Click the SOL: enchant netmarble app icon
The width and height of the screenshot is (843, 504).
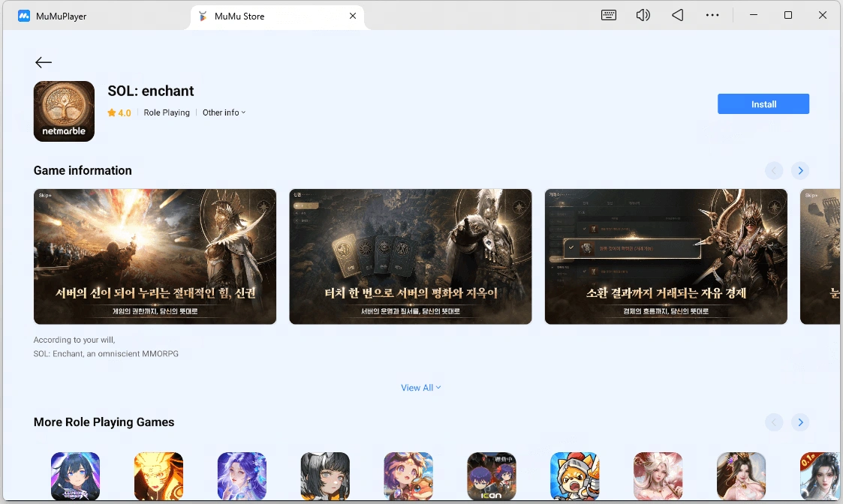[x=64, y=111]
